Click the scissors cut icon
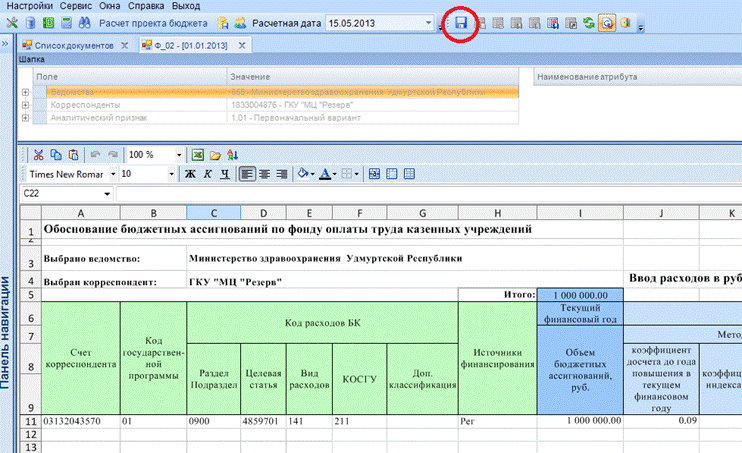 tap(38, 155)
